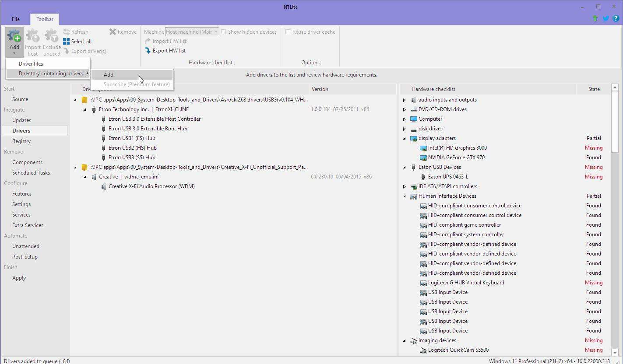The image size is (623, 364).
Task: Click the DVD/CD-ROM drives category icon
Action: point(413,109)
